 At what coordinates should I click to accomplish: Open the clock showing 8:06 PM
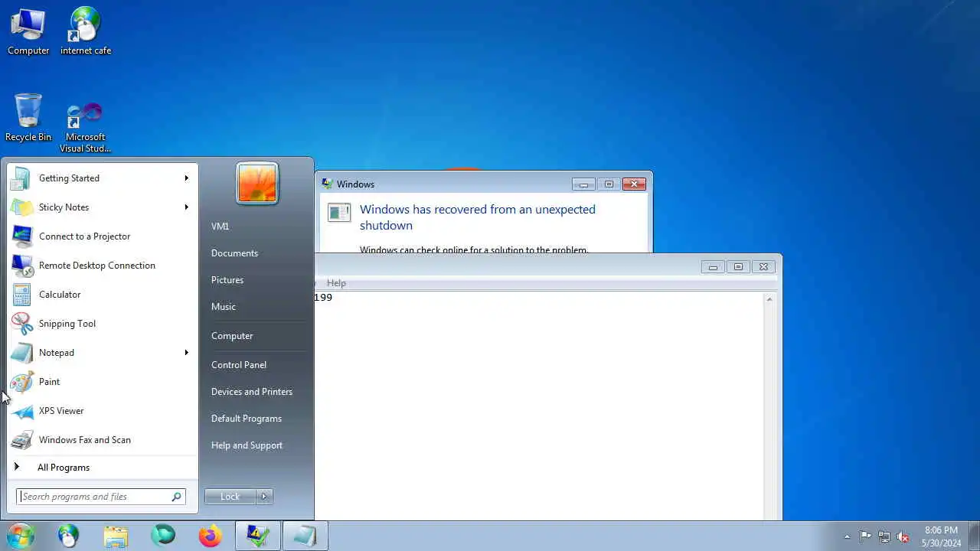click(x=941, y=536)
